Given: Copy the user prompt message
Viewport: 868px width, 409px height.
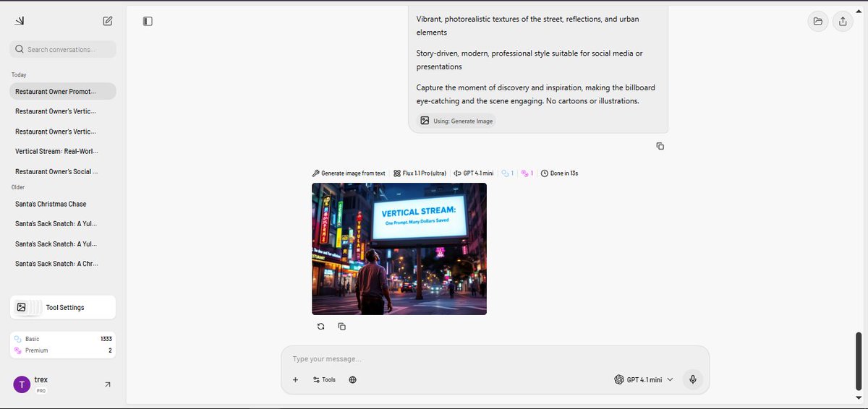Looking at the screenshot, I should click(660, 146).
